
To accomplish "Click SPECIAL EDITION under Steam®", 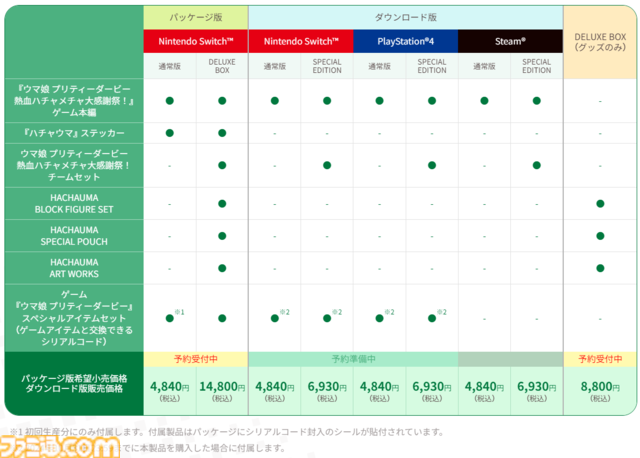I will point(537,66).
